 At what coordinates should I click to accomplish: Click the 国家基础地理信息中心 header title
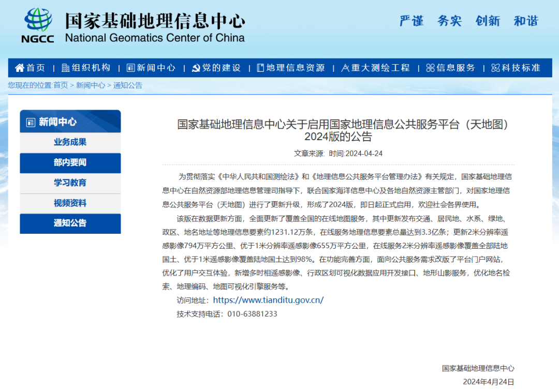click(155, 21)
